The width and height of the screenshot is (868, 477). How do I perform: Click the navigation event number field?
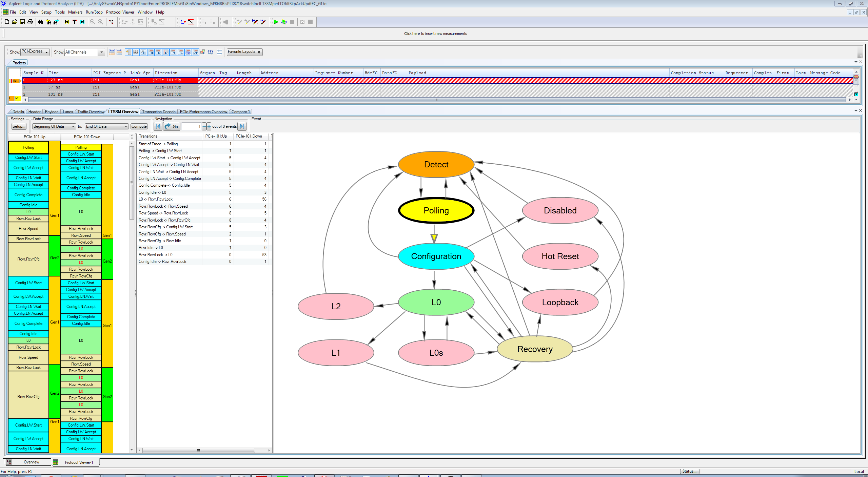192,126
